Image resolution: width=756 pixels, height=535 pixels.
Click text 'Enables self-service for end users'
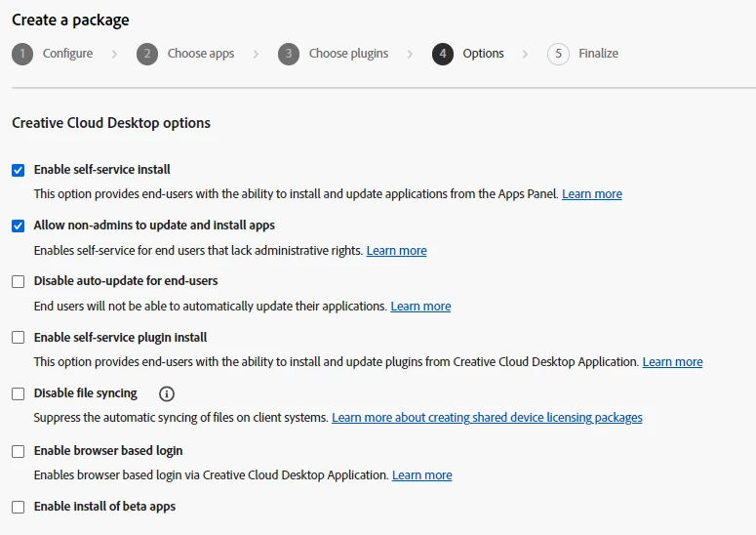click(120, 250)
